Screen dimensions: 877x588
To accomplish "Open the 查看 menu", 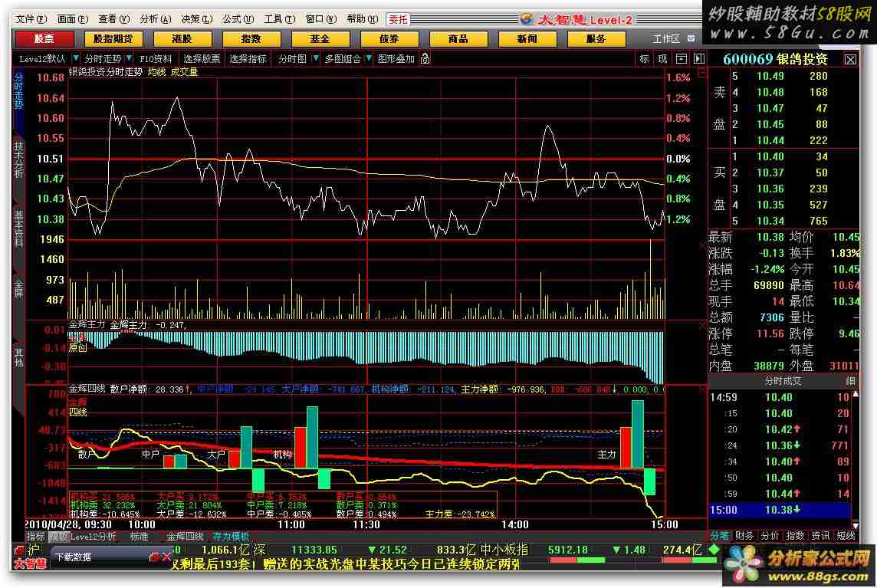I will 113,19.
